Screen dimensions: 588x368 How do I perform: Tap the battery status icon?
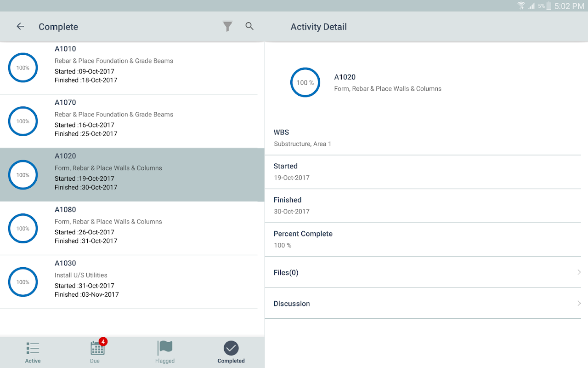[x=548, y=6]
